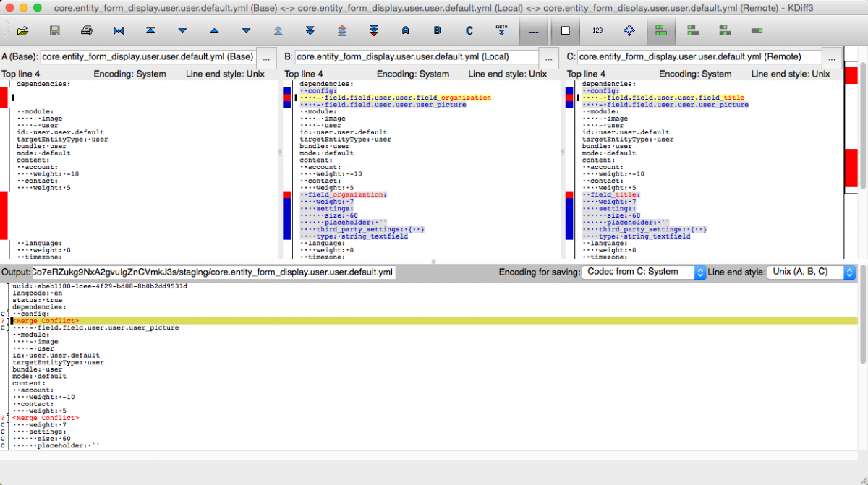Go to the next delta
The width and height of the screenshot is (868, 485).
click(x=246, y=30)
